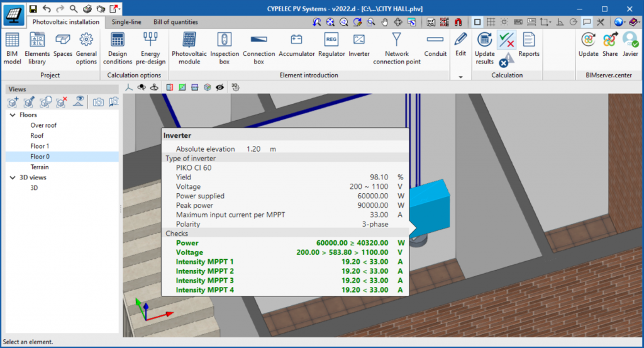Toggle the grid display button
The height and width of the screenshot is (348, 644).
click(491, 22)
